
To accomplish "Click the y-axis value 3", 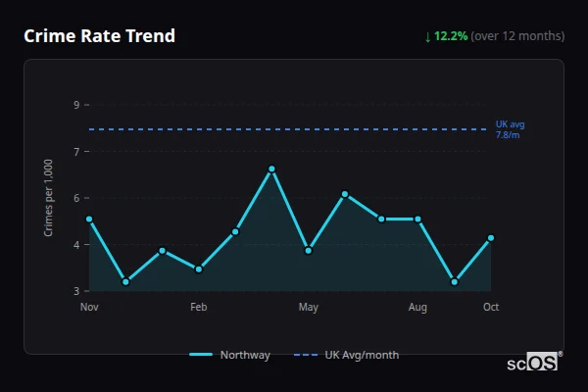I will click(76, 291).
